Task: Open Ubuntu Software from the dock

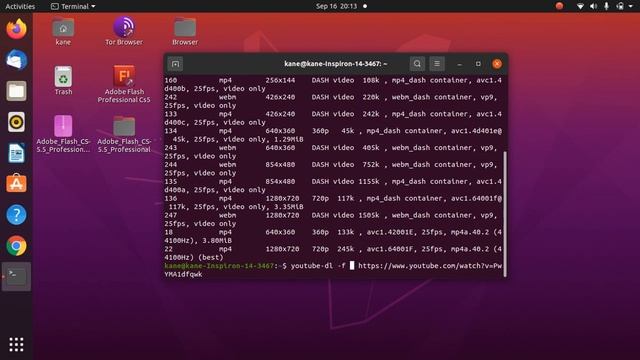Action: [x=16, y=184]
